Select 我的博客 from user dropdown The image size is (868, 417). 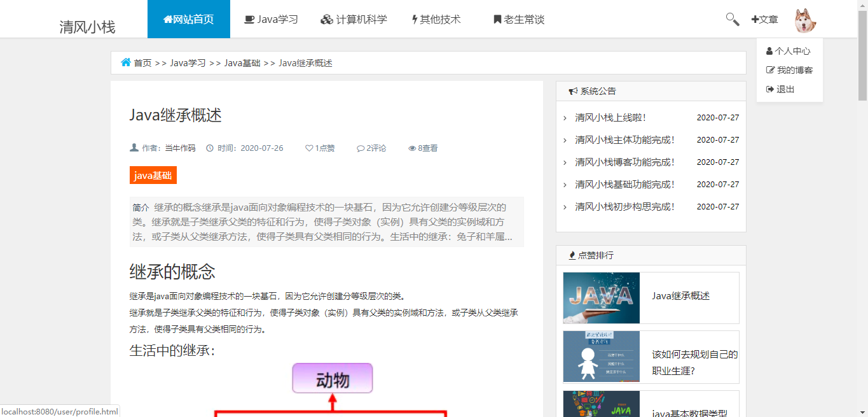(790, 70)
